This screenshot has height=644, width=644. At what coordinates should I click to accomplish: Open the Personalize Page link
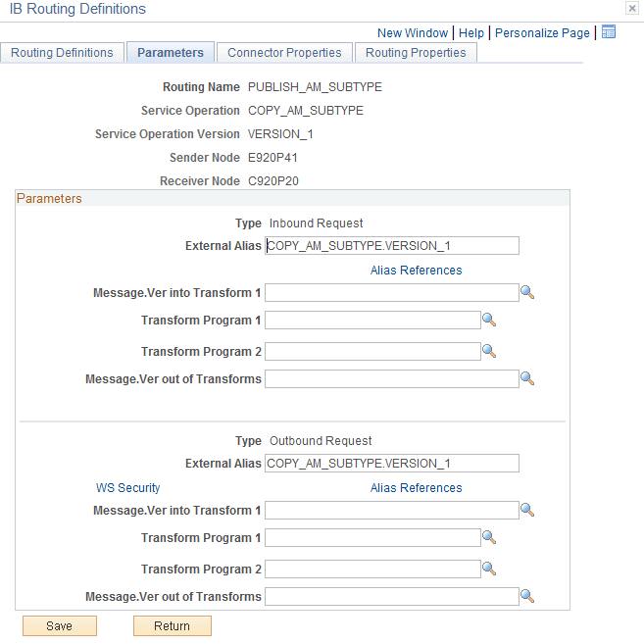[x=542, y=33]
